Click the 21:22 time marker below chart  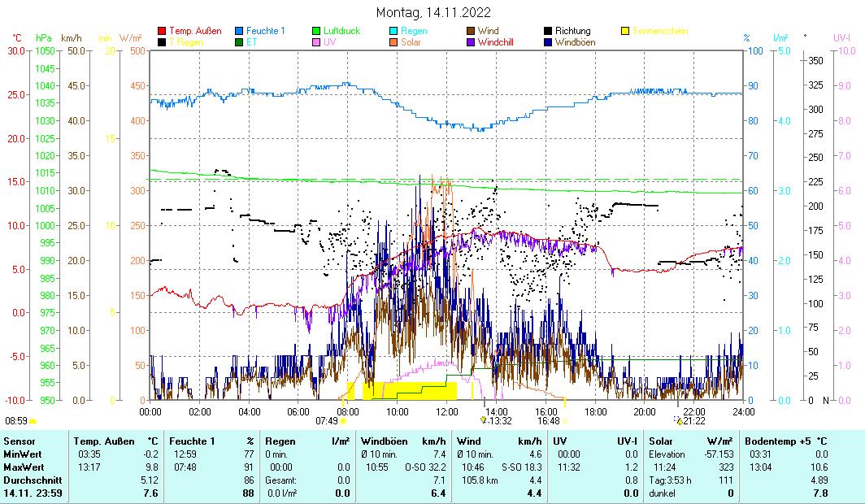click(693, 420)
